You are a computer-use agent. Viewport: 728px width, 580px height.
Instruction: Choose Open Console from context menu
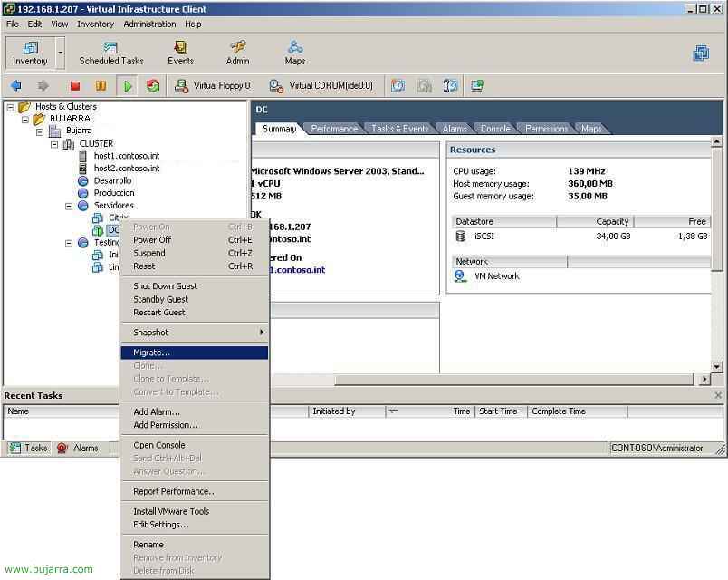coord(195,445)
